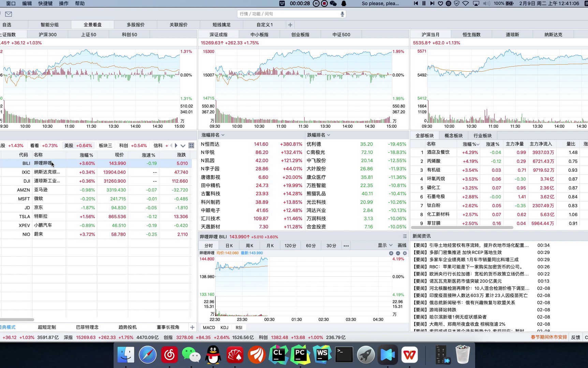Select the 创业板指 index tab
This screenshot has width=588, height=368.
300,34
